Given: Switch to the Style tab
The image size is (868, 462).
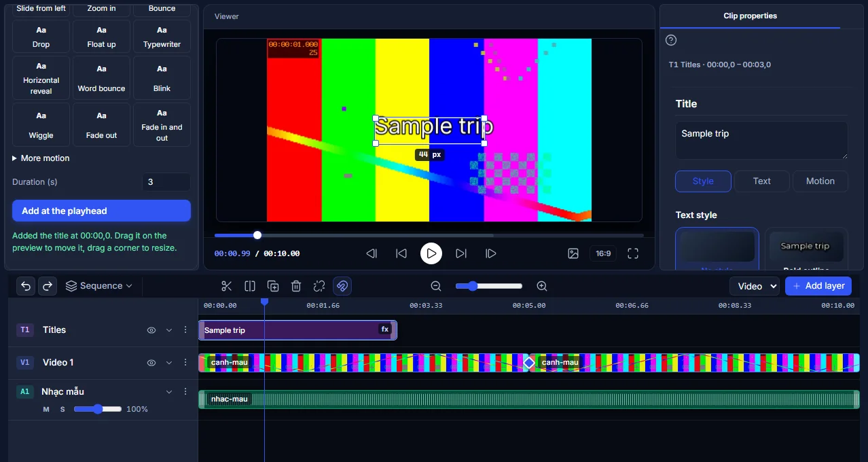Looking at the screenshot, I should (703, 181).
